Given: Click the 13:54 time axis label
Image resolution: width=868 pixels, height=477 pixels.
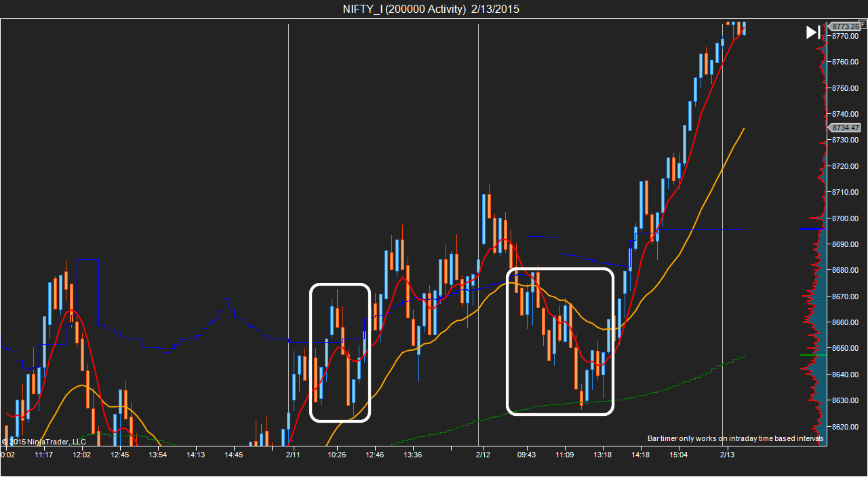Looking at the screenshot, I should (157, 455).
